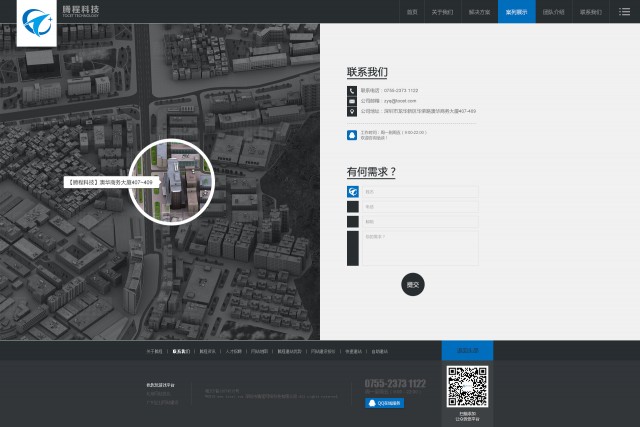Click the bold 联系我们 footer link

(181, 351)
